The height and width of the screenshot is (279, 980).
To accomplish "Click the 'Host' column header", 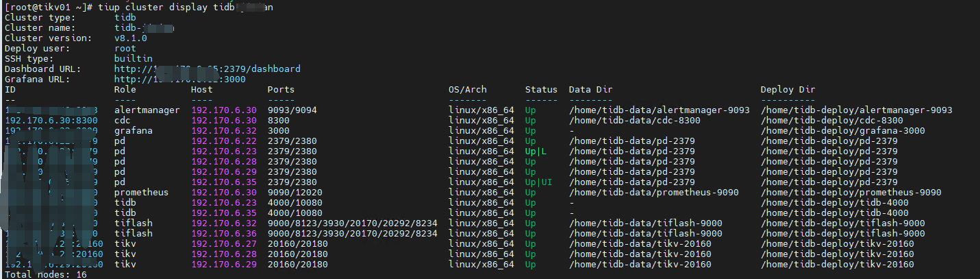I will pos(201,90).
